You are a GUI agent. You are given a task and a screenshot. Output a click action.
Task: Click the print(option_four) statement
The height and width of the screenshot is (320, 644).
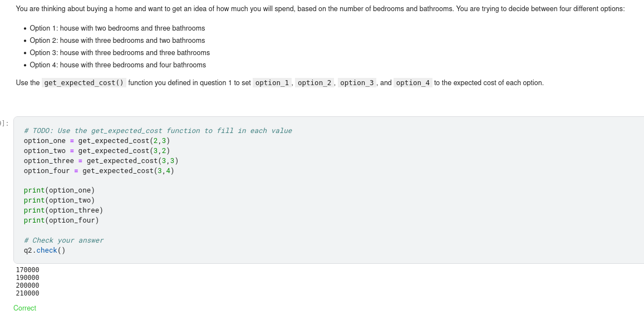click(61, 220)
